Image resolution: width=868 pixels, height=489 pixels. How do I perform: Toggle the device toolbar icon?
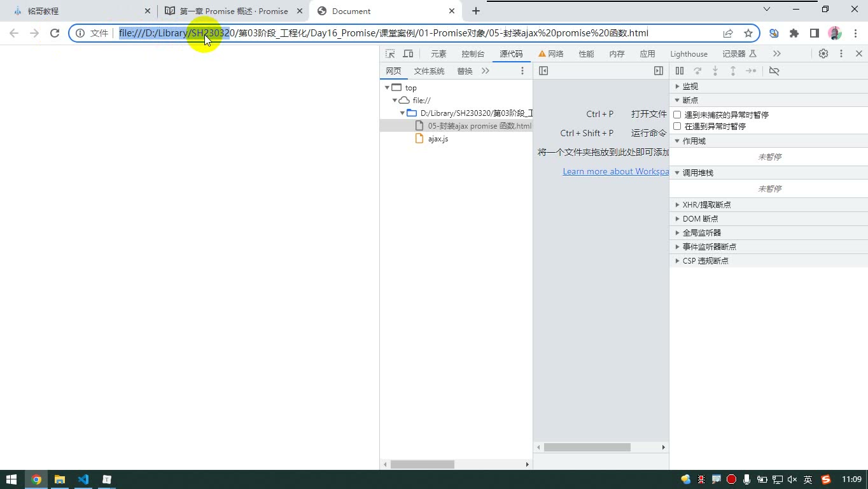point(408,54)
